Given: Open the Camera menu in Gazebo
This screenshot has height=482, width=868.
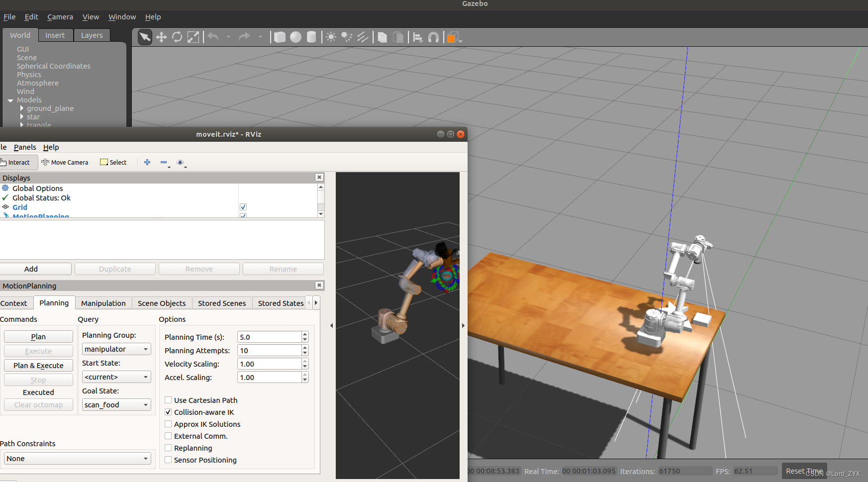Looking at the screenshot, I should [60, 17].
